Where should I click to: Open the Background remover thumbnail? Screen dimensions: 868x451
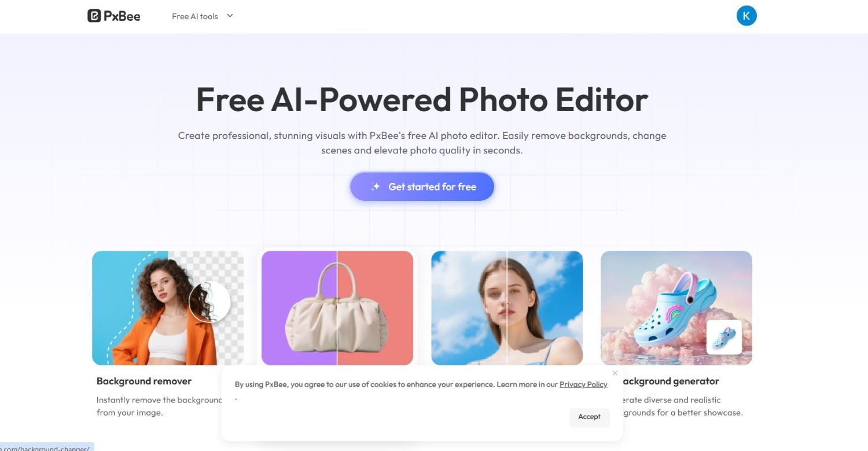(x=168, y=308)
